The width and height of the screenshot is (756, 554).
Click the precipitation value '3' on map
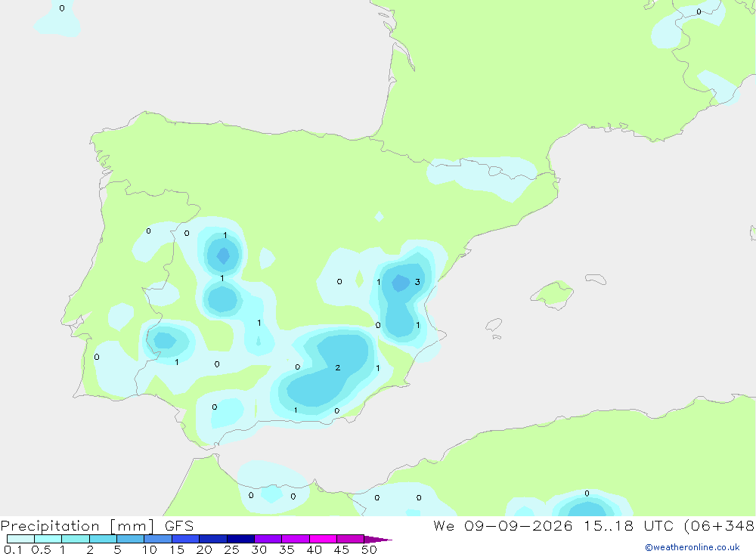pyautogui.click(x=417, y=282)
